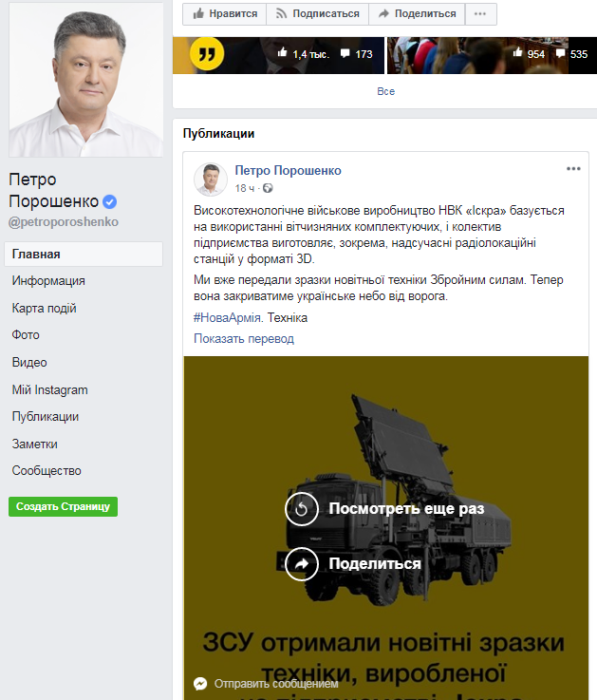This screenshot has height=700, width=597.
Task: Click the green Создать Страницу button
Action: coord(63,506)
